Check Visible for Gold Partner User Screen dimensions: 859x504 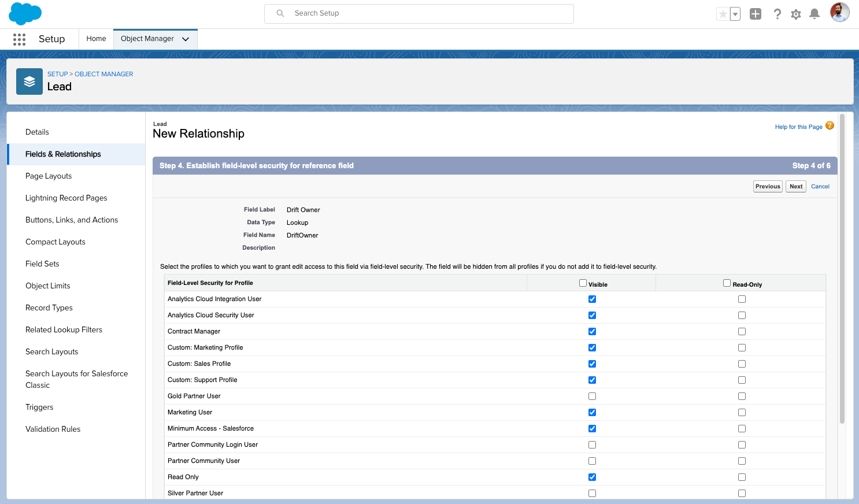(x=592, y=396)
